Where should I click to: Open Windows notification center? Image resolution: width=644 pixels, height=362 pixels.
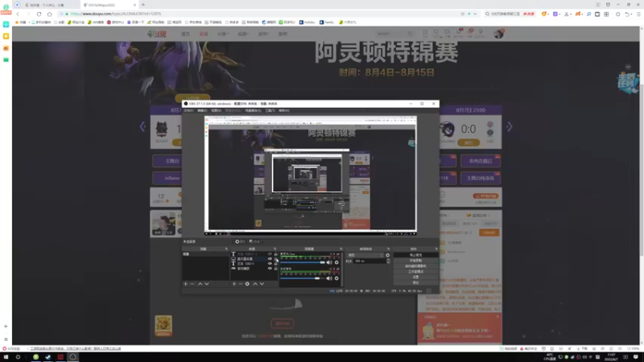point(636,357)
